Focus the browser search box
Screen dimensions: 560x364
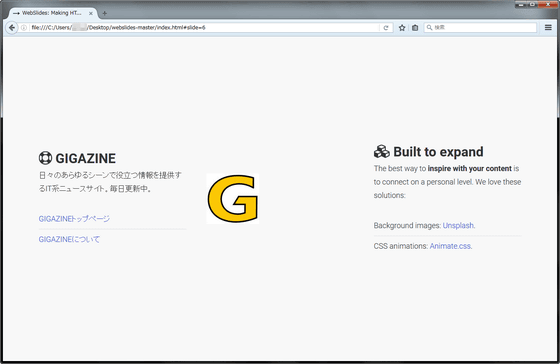point(480,28)
